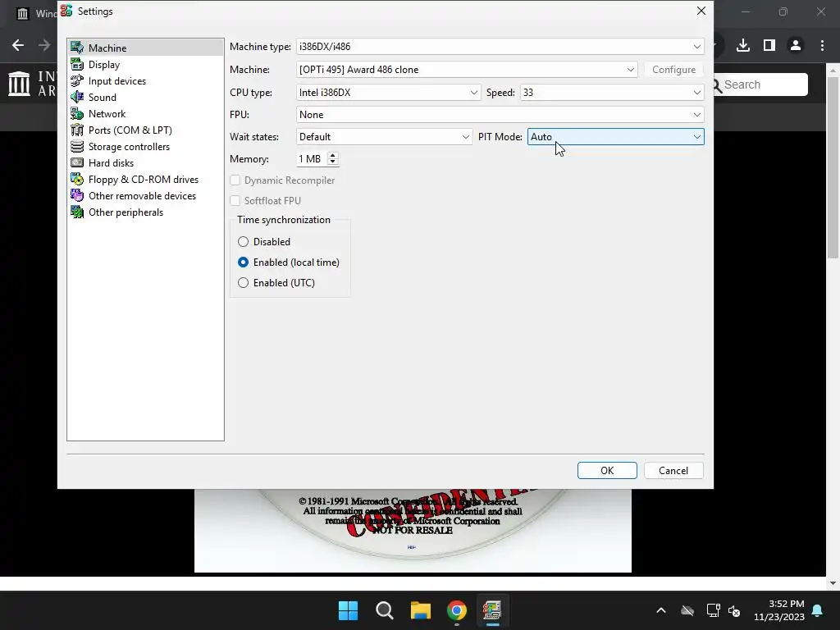Viewport: 840px width, 630px height.
Task: Click the Internet Archive Search field
Action: point(760,84)
